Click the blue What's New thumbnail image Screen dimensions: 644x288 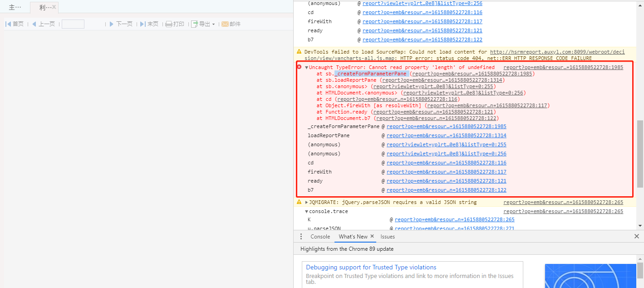point(590,276)
